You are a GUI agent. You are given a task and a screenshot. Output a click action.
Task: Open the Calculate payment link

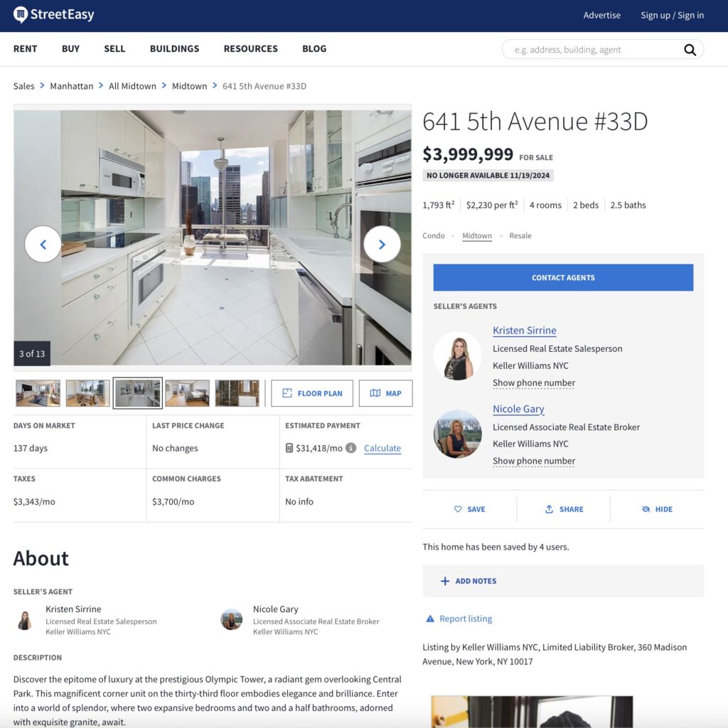coord(382,449)
